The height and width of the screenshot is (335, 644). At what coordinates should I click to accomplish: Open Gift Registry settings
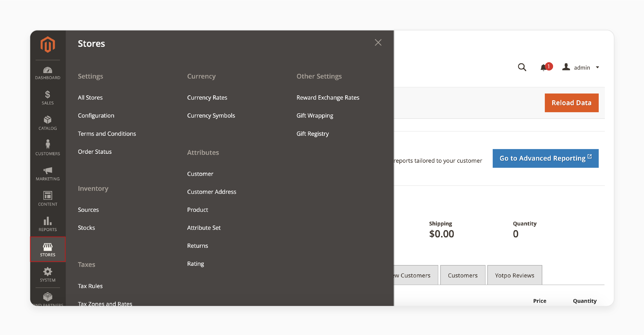point(312,134)
